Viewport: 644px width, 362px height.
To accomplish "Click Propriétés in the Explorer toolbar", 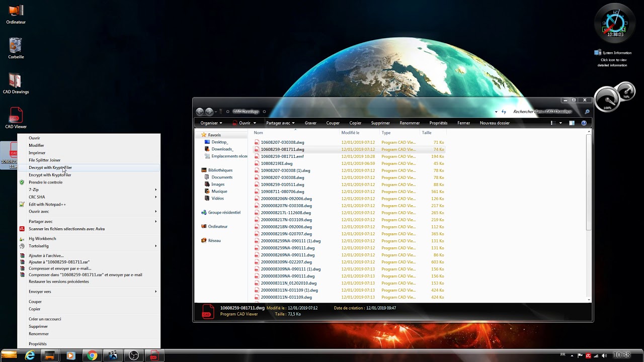I will (x=438, y=123).
